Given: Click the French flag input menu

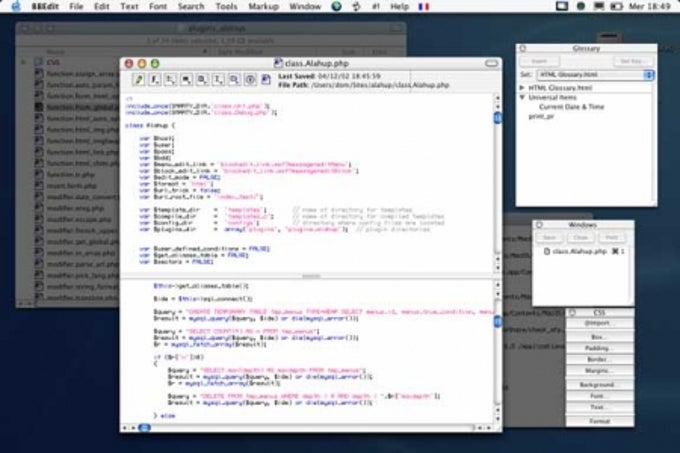Looking at the screenshot, I should pyautogui.click(x=424, y=7).
